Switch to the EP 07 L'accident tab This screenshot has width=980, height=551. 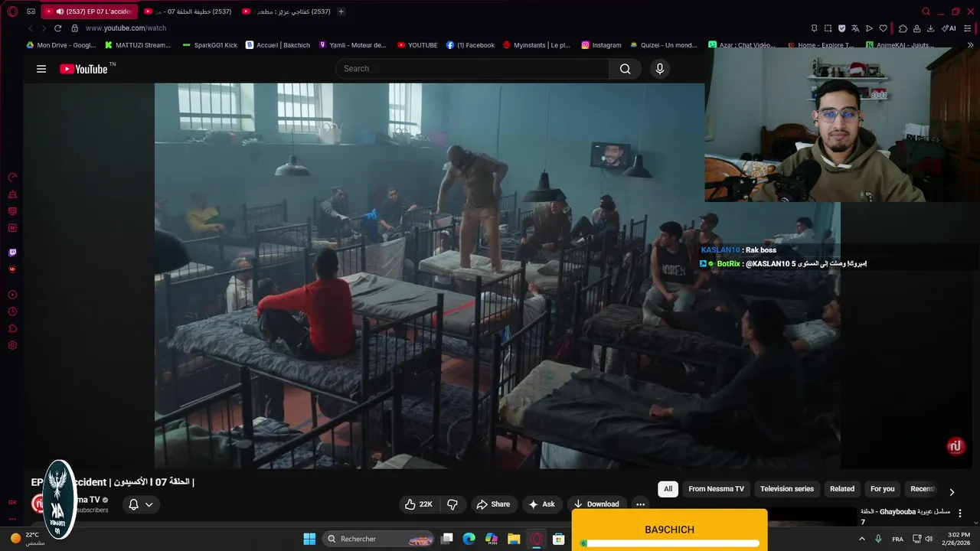[89, 11]
